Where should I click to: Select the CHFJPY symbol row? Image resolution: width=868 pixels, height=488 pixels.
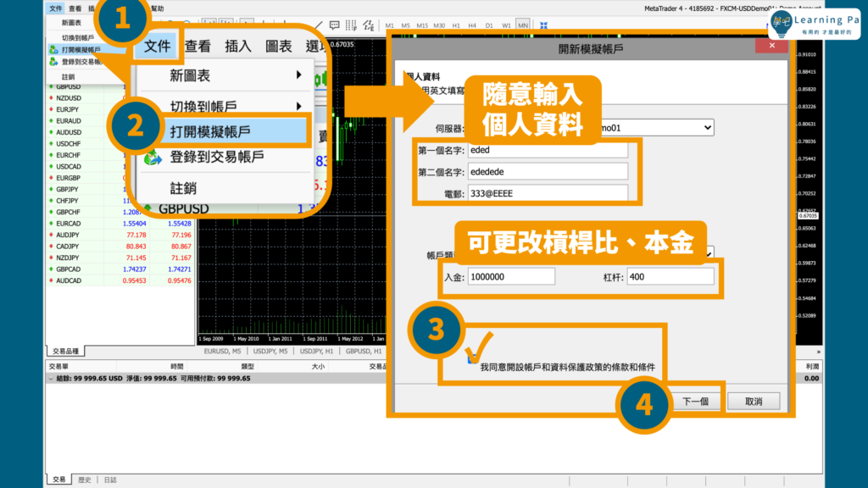pyautogui.click(x=87, y=201)
